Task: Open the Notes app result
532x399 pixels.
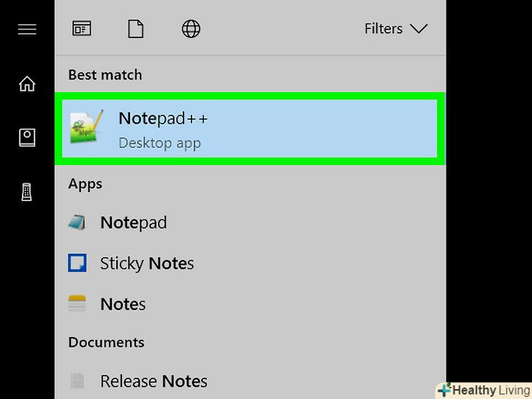Action: [x=250, y=304]
